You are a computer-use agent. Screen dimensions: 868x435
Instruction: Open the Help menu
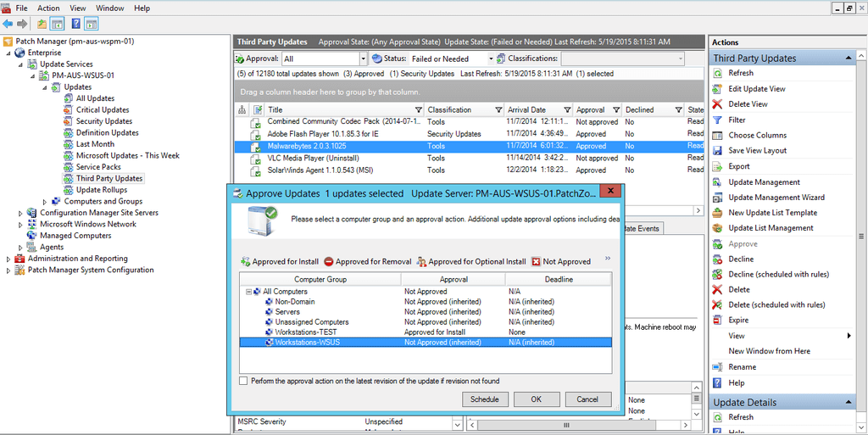tap(142, 8)
